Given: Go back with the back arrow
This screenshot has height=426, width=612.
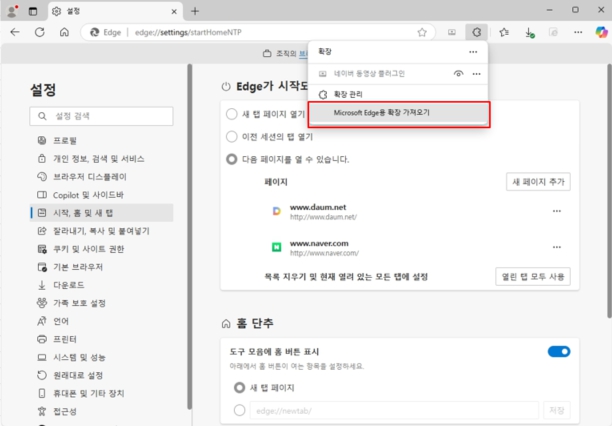Looking at the screenshot, I should coord(15,32).
